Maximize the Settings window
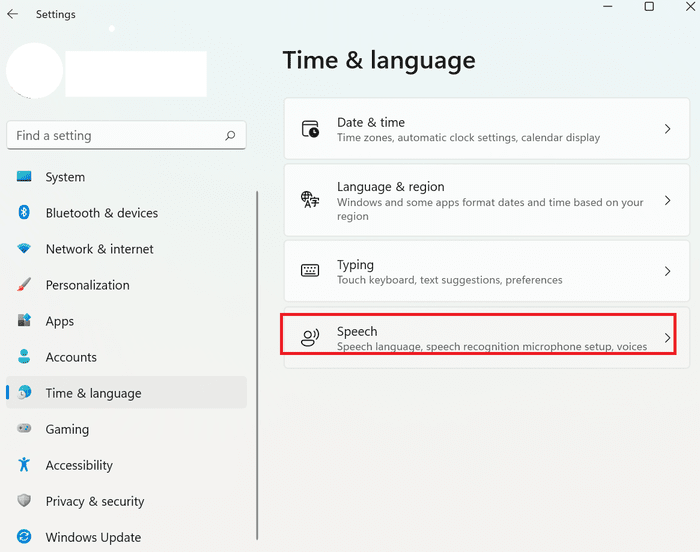700x552 pixels. pyautogui.click(x=649, y=6)
